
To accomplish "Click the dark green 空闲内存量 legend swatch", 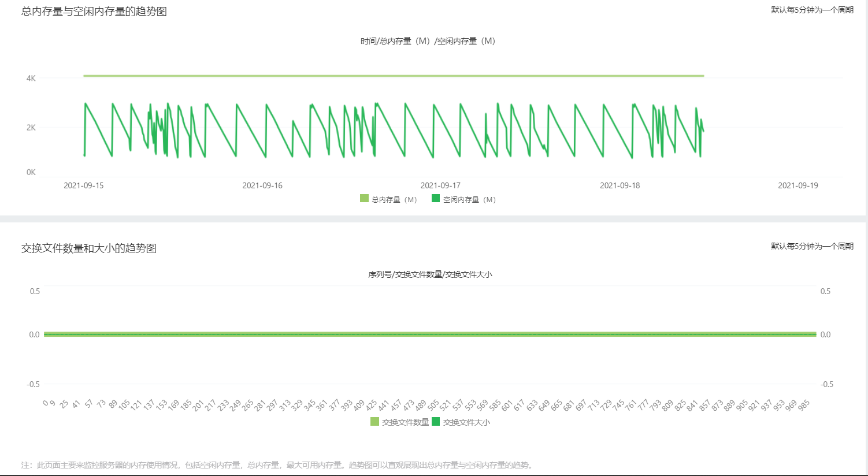I will [x=436, y=199].
